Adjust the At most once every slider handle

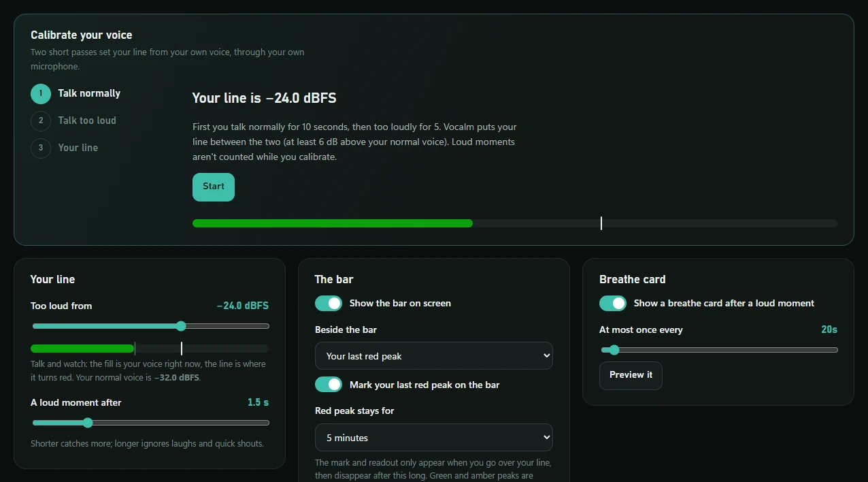614,350
